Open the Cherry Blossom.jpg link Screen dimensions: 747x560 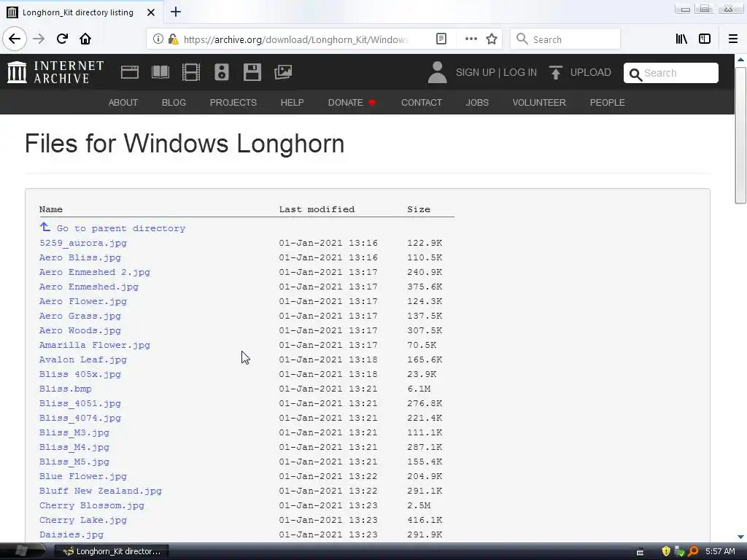(x=92, y=505)
